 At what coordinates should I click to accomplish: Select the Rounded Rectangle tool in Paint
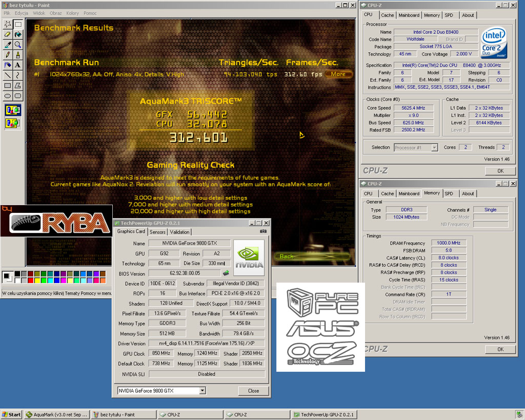coord(18,96)
